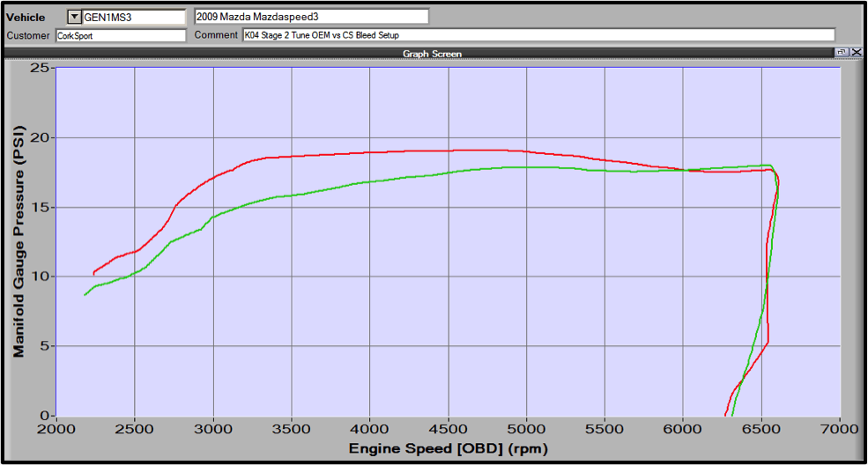Close the Graph Screen panel

point(857,52)
